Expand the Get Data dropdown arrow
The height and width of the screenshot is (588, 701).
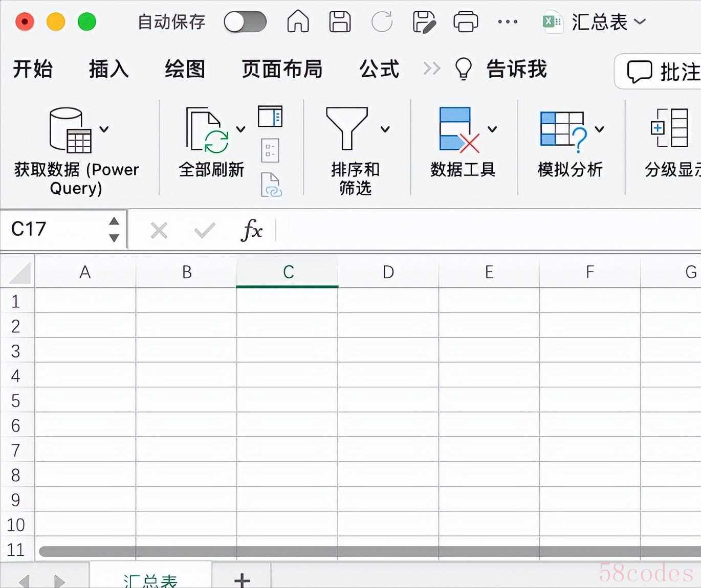tap(104, 129)
